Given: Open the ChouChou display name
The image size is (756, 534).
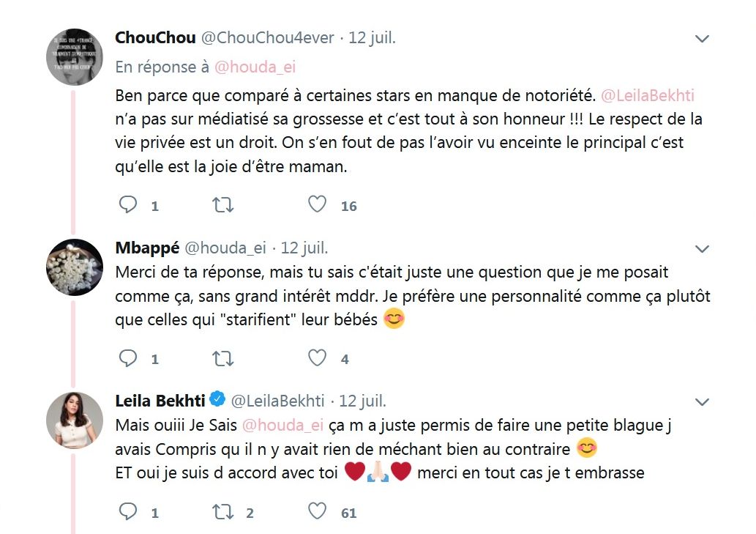Looking at the screenshot, I should pos(155,37).
